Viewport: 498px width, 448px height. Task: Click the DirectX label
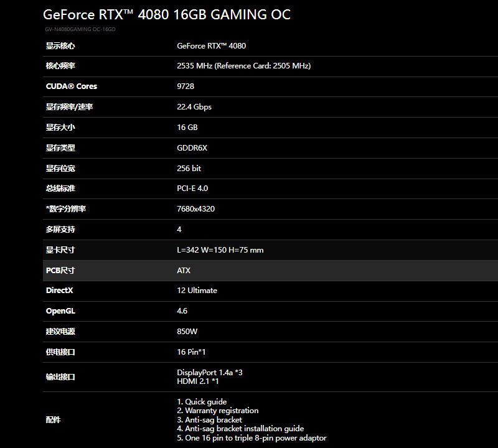coord(59,290)
